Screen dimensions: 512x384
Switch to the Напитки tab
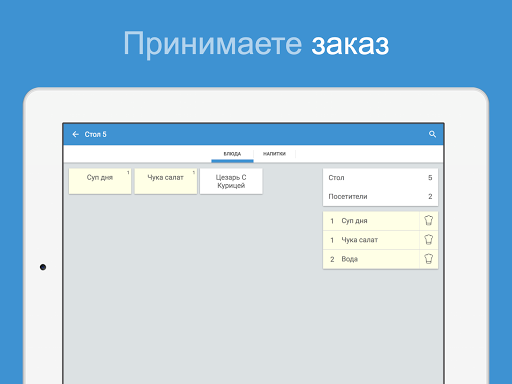274,154
